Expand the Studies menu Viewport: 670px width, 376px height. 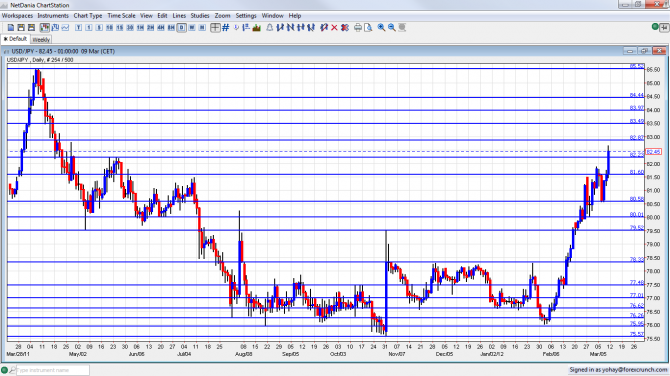click(x=200, y=16)
